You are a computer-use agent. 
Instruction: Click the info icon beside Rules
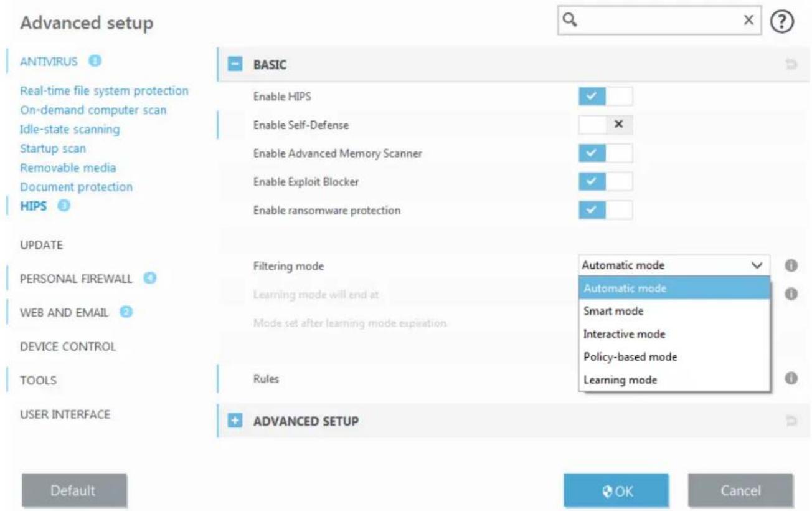[x=791, y=378]
